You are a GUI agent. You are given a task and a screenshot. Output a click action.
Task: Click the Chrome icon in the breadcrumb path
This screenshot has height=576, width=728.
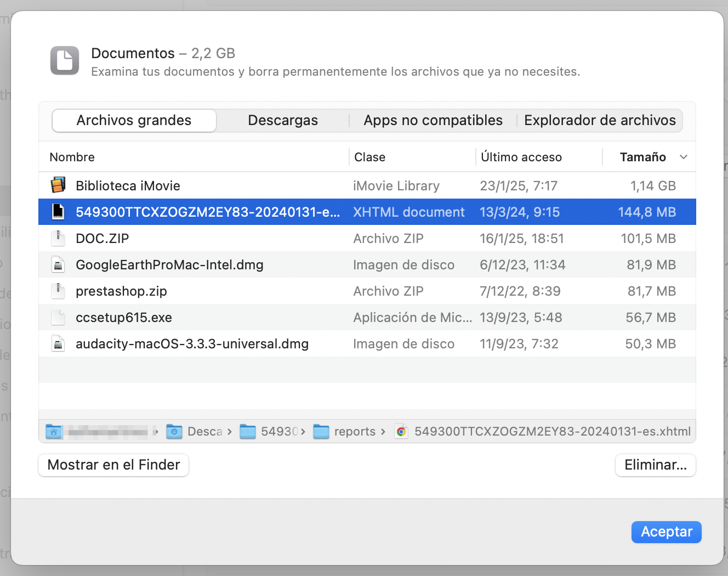click(401, 431)
